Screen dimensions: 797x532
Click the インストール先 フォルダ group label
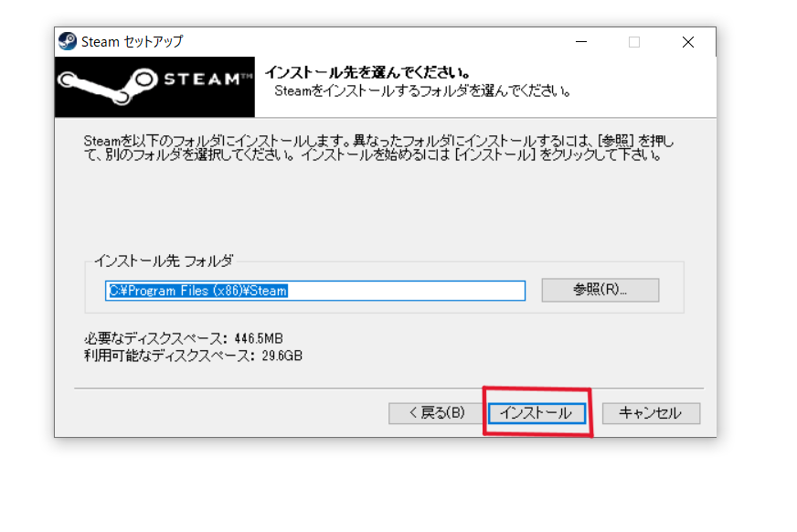click(x=164, y=261)
